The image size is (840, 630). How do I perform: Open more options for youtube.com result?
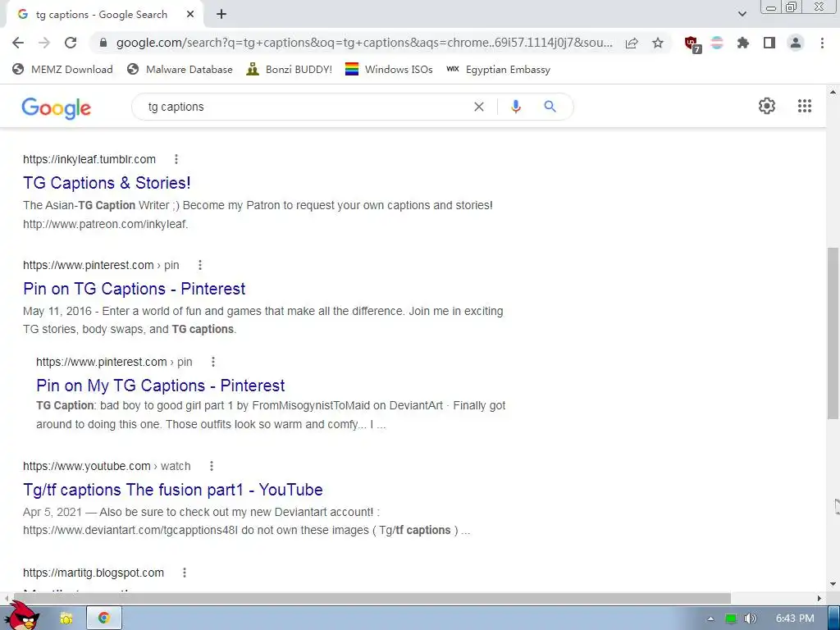pos(212,466)
